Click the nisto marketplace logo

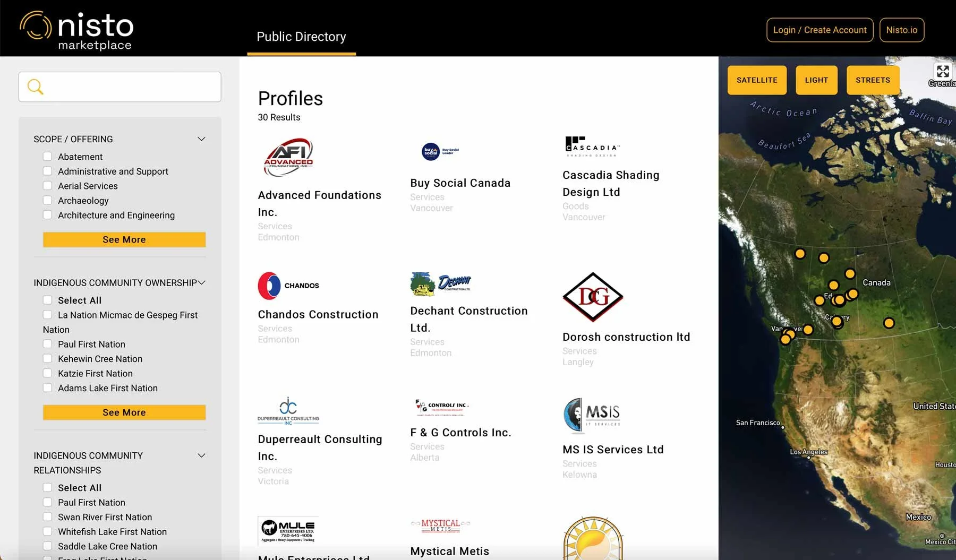(x=76, y=31)
